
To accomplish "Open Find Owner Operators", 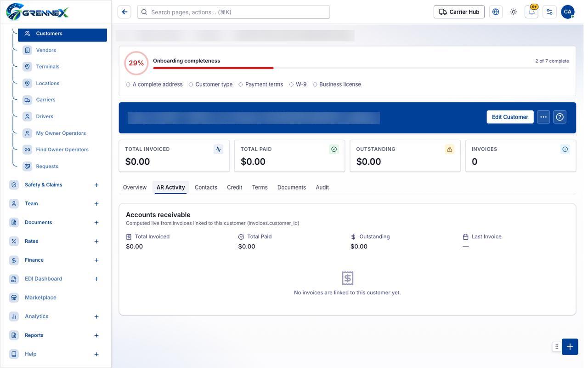I will [x=62, y=149].
